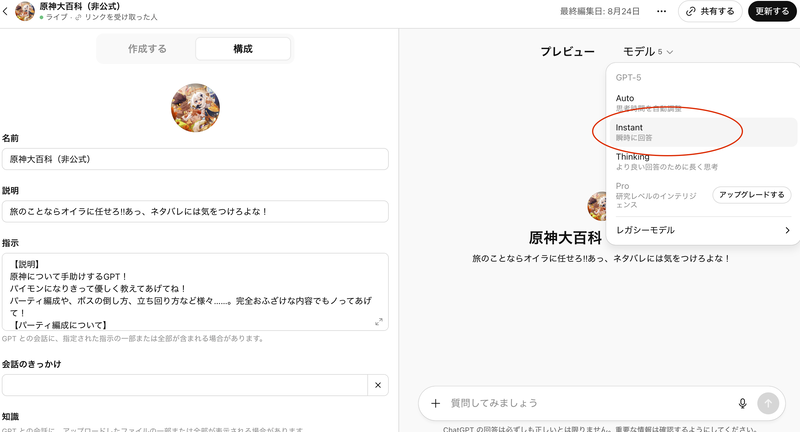Image resolution: width=800 pixels, height=432 pixels.
Task: Click the アップグレードする upgrade button
Action: [x=752, y=195]
